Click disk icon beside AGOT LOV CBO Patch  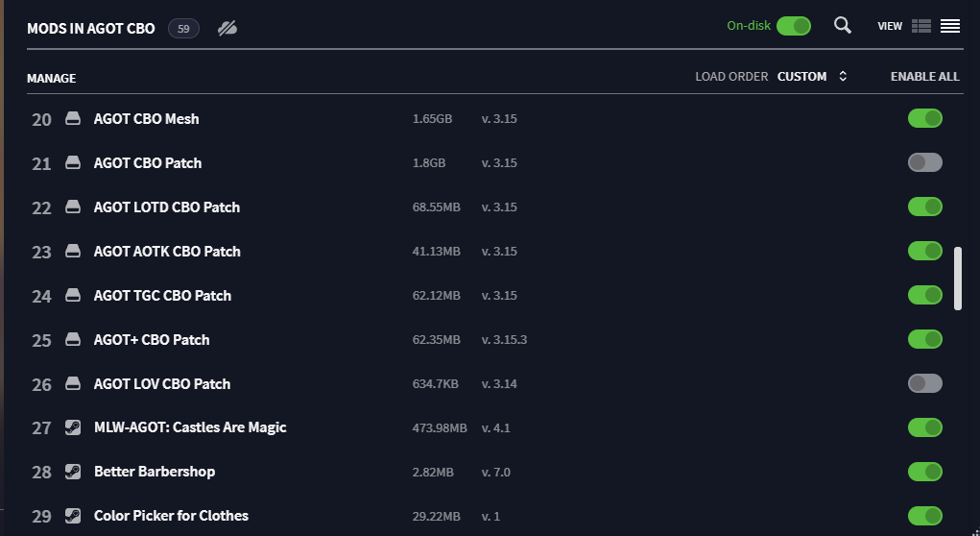click(x=73, y=383)
